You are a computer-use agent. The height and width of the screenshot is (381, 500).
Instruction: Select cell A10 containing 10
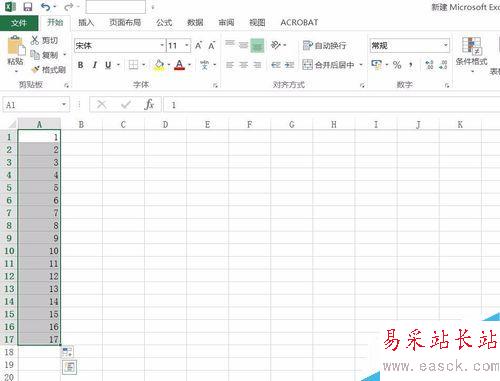point(39,251)
